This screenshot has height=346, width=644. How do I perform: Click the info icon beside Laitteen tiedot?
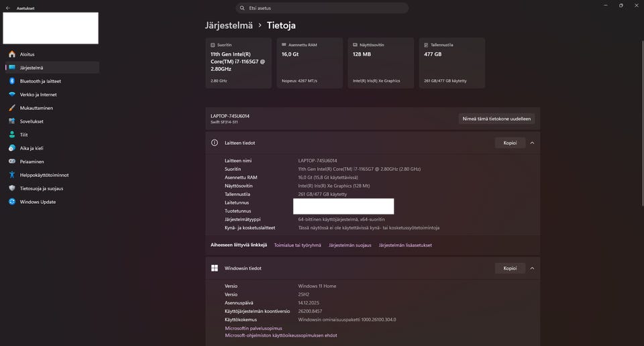coord(215,143)
